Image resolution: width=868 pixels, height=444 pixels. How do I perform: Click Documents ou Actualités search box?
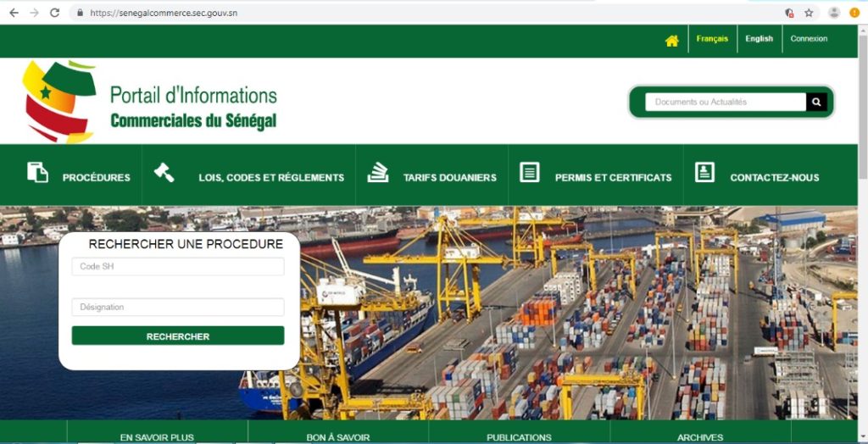[x=726, y=102]
